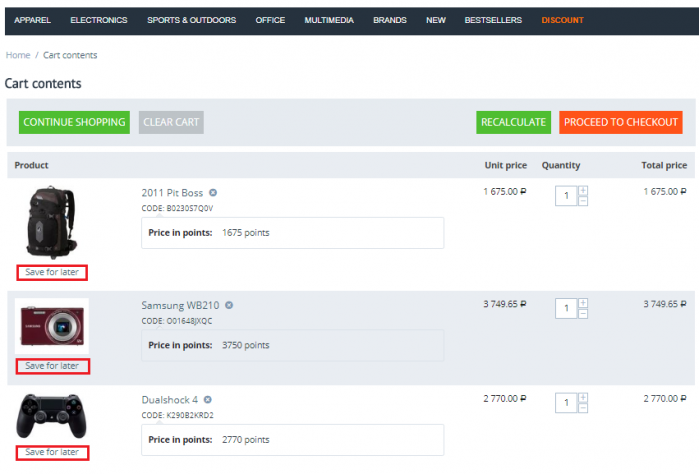700x474 pixels.
Task: Browse the Brands menu item
Action: (390, 21)
